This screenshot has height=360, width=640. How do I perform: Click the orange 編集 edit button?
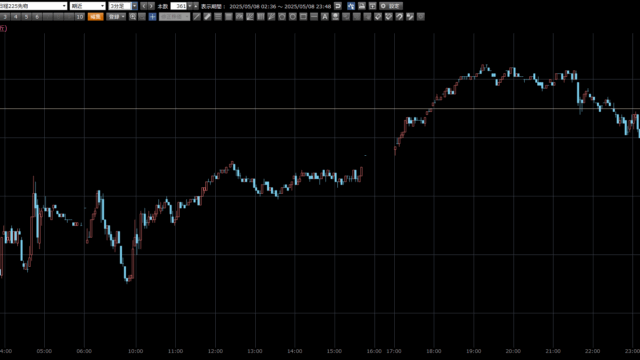pyautogui.click(x=96, y=17)
